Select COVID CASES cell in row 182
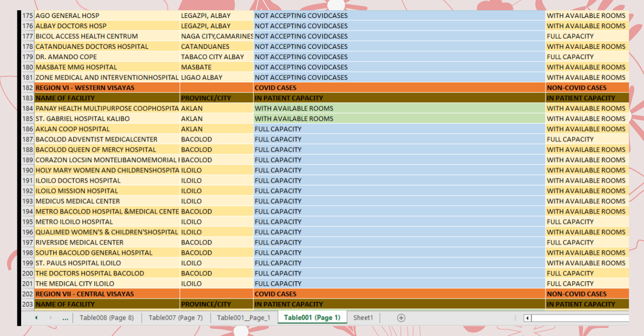 [399, 88]
